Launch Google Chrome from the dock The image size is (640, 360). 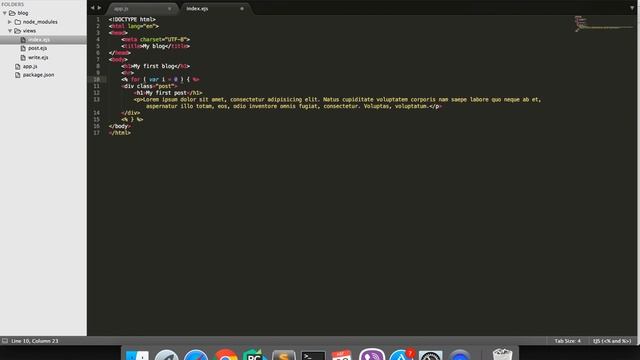click(225, 355)
